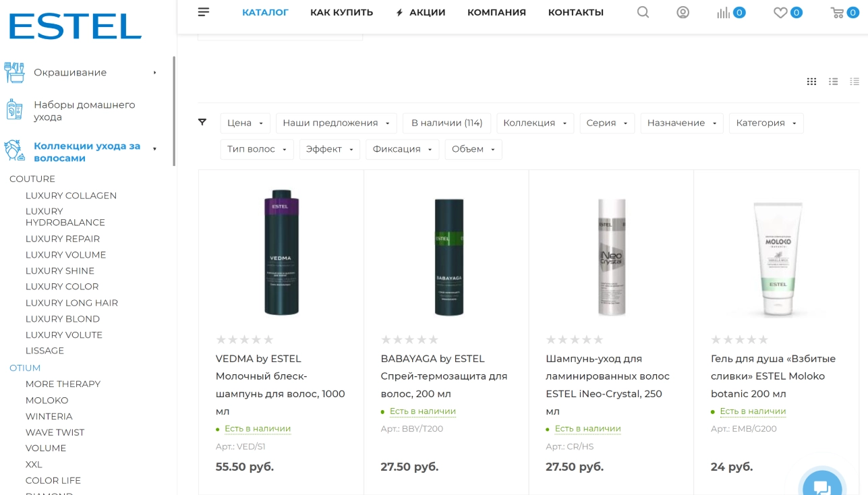Open the comparison chart icon
Screen dimensions: 868x495
724,12
